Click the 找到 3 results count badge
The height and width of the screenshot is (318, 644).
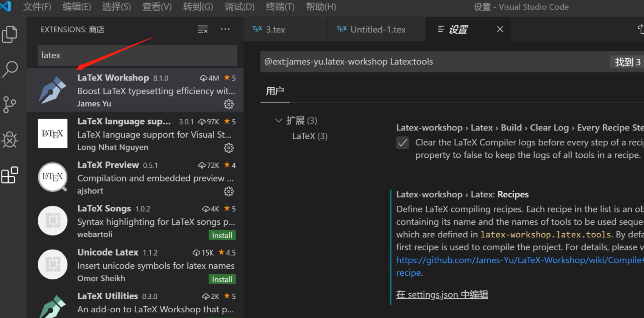click(627, 62)
